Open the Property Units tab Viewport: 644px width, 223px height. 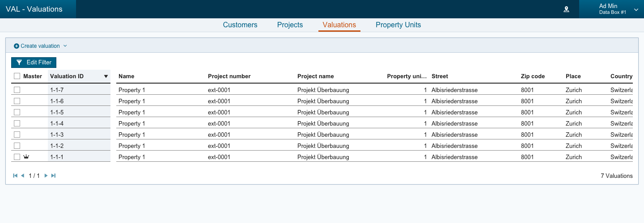pyautogui.click(x=398, y=25)
